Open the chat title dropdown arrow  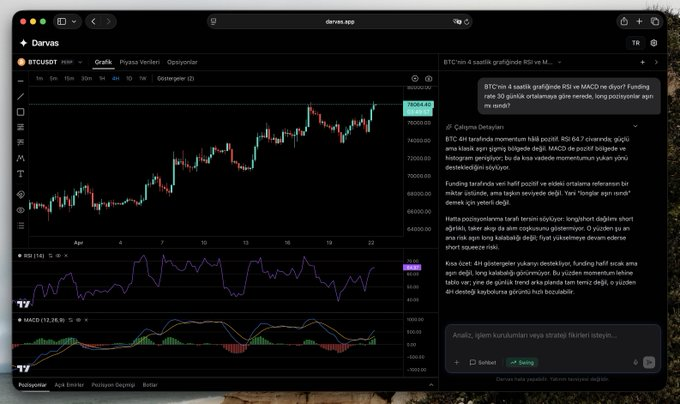[x=559, y=62]
